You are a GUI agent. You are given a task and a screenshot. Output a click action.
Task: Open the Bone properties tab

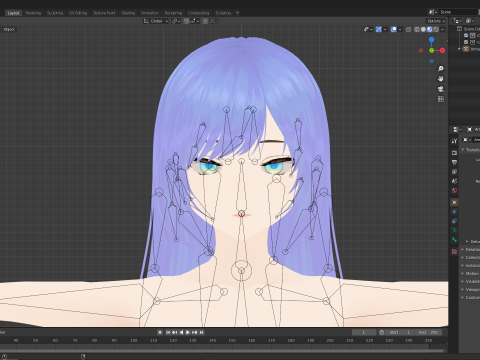point(454,240)
